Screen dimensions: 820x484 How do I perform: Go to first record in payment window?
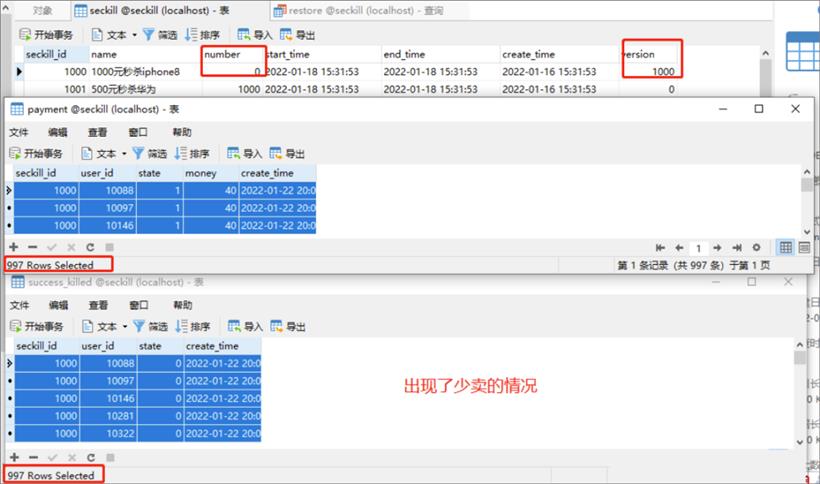tap(660, 248)
